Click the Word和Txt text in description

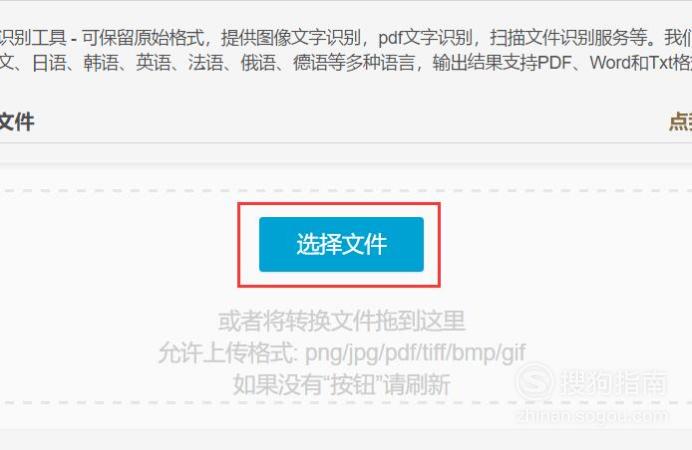pyautogui.click(x=630, y=63)
